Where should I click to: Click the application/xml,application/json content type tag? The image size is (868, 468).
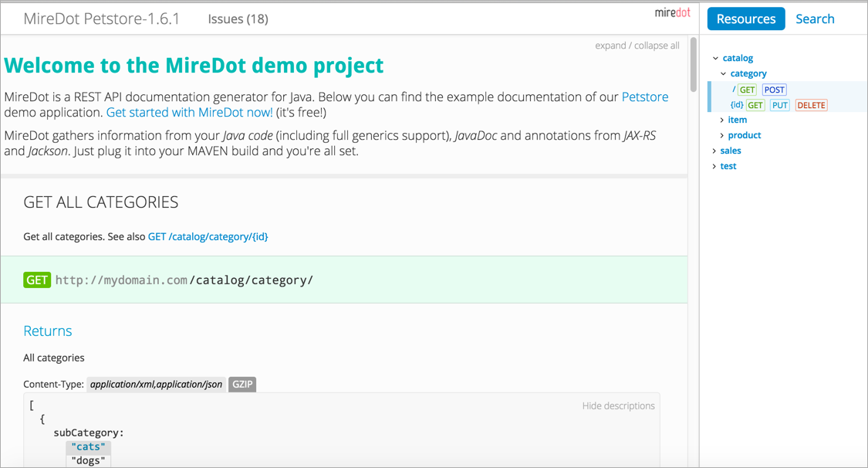click(x=156, y=385)
